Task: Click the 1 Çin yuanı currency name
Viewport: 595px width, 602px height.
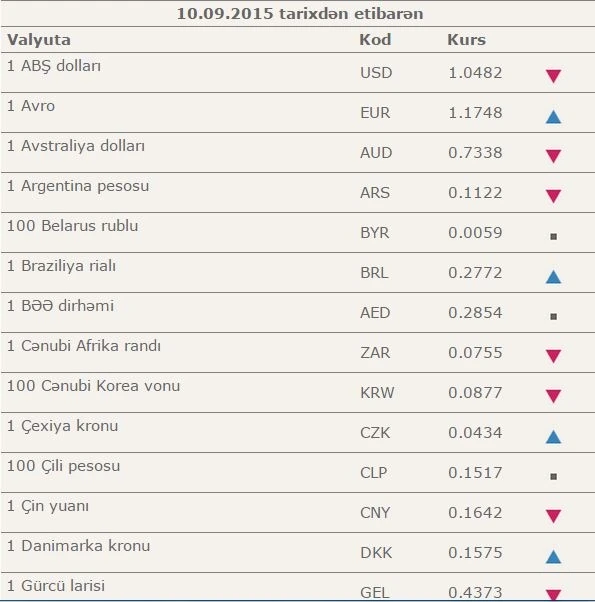Action: [48, 506]
